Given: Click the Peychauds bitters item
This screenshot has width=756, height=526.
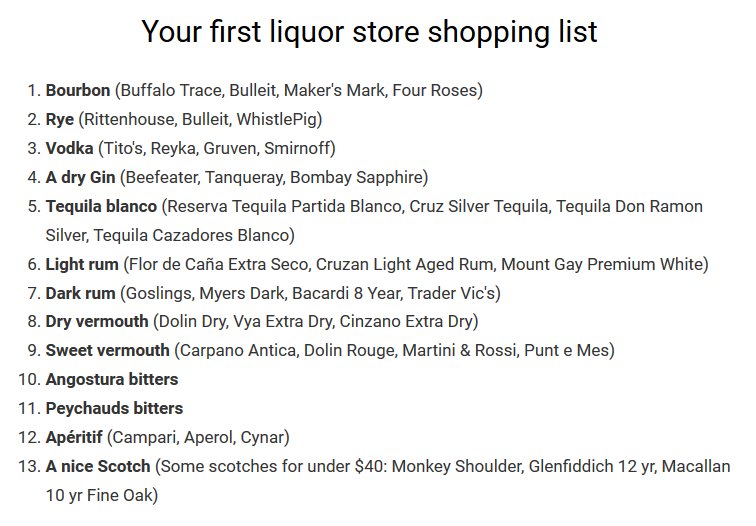Looking at the screenshot, I should point(114,408).
